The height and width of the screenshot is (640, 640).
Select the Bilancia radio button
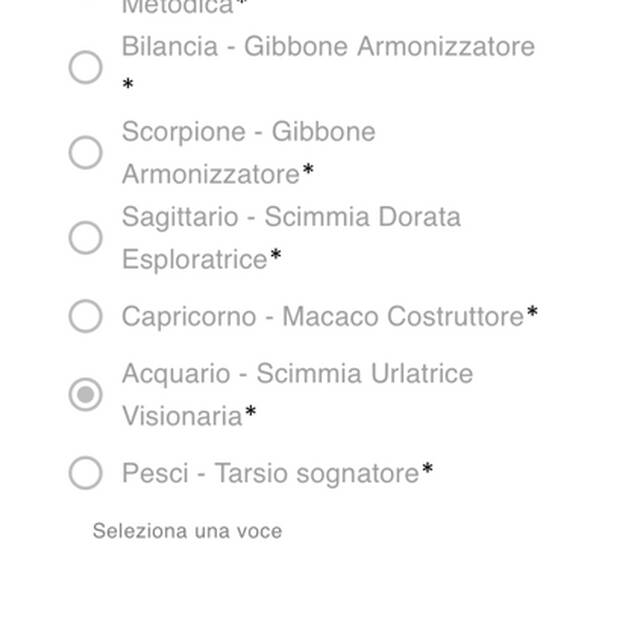85,67
